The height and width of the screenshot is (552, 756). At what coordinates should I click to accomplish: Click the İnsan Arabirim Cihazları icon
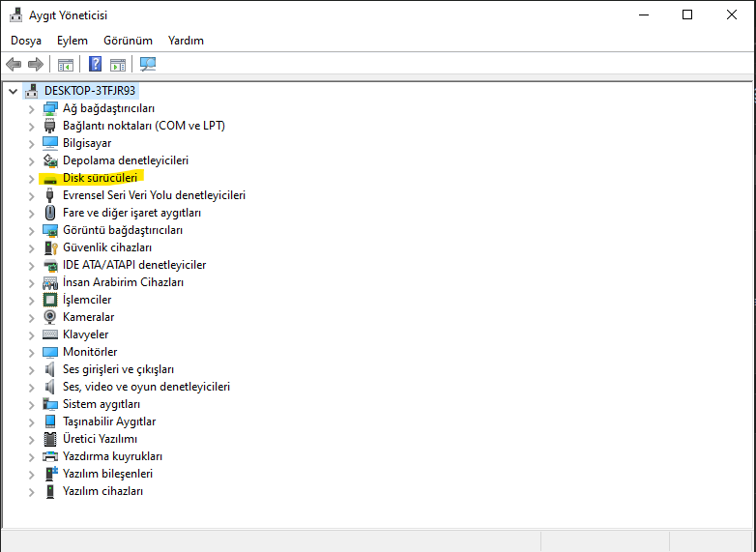[50, 283]
